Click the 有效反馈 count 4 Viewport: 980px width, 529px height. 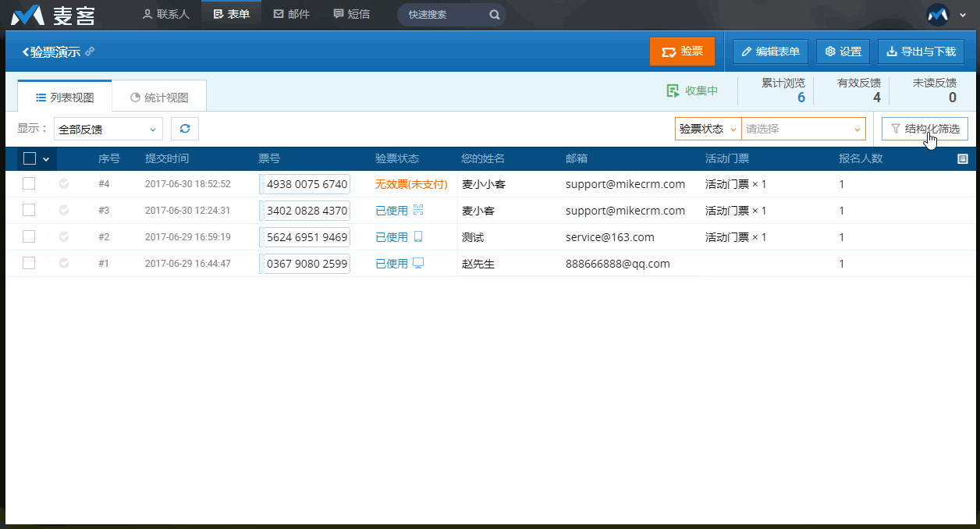[877, 98]
